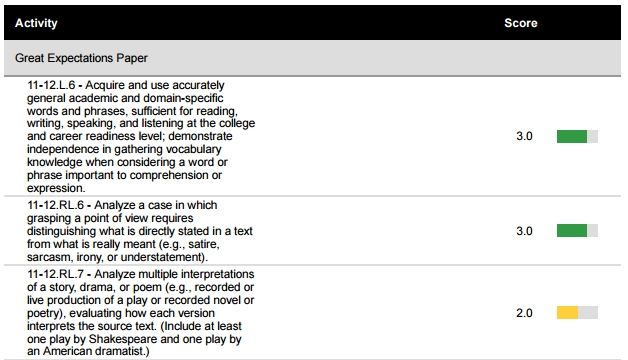Click the green score bar for 11-12.L.6
The width and height of the screenshot is (628, 360).
[572, 137]
